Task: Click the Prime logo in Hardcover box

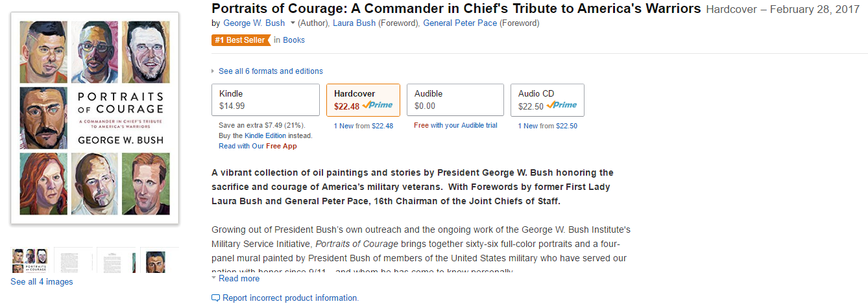Action: tap(378, 105)
